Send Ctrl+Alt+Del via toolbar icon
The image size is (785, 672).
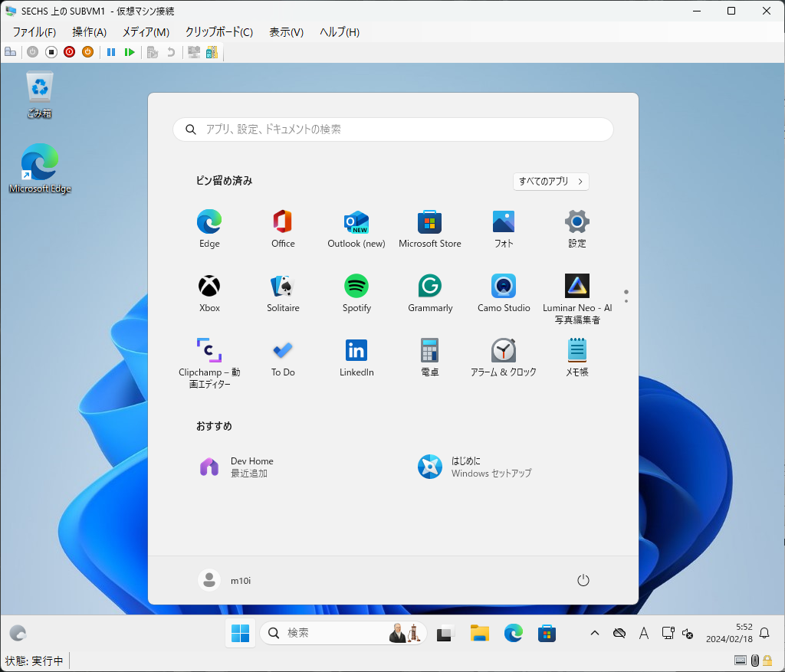[11, 52]
